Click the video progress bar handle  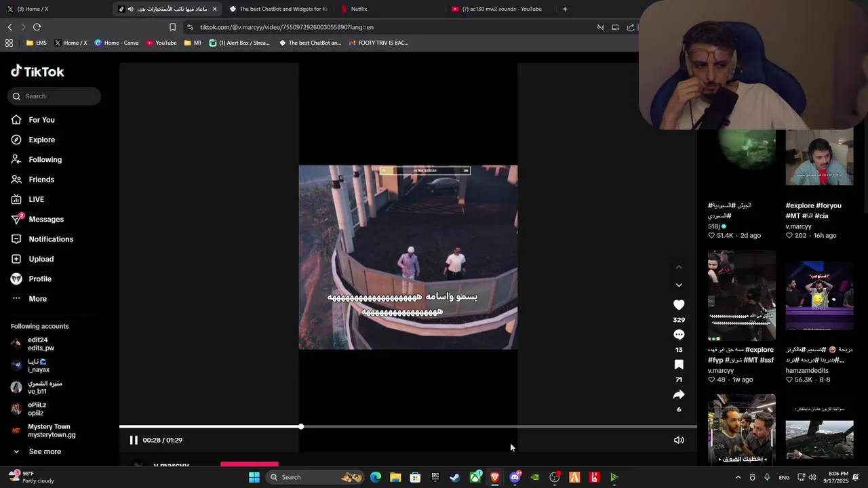pyautogui.click(x=300, y=426)
